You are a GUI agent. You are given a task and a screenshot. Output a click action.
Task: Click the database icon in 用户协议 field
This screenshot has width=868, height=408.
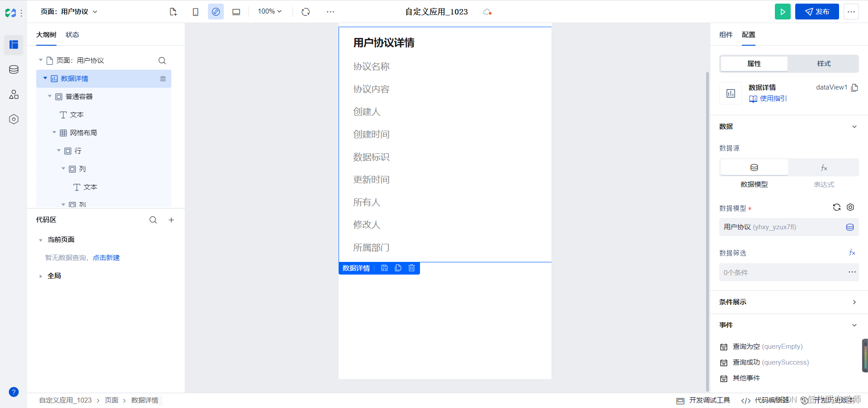point(850,227)
